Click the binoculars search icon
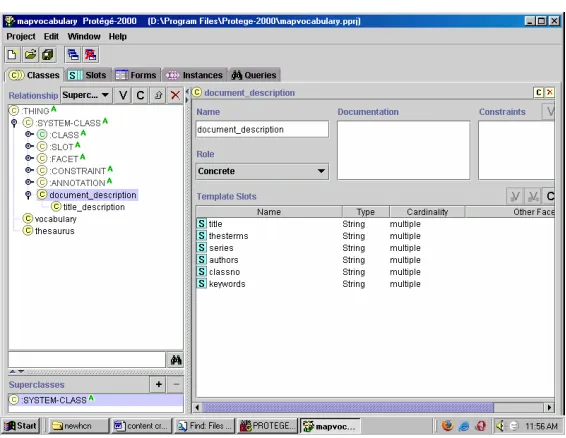Image resolution: width=566 pixels, height=438 pixels. (176, 360)
